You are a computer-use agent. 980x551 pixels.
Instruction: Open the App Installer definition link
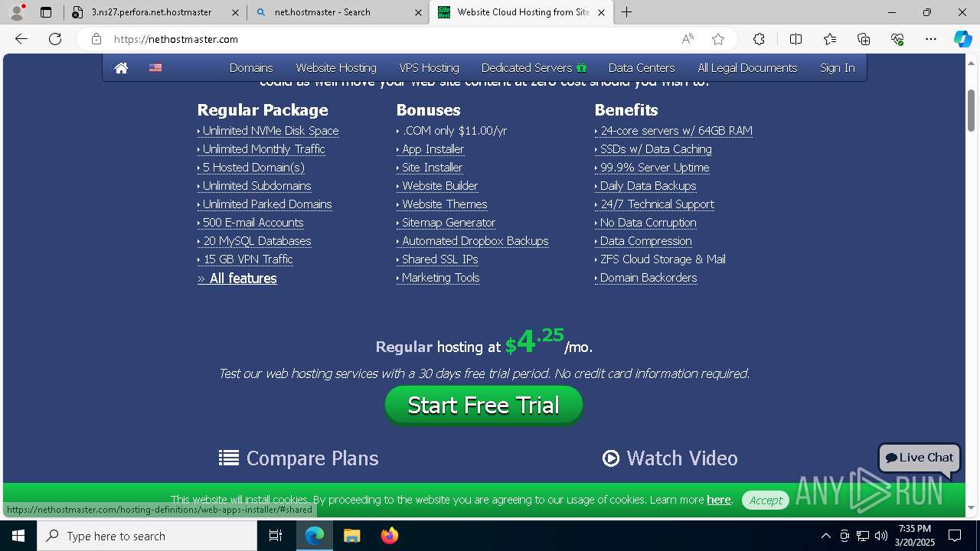point(433,149)
